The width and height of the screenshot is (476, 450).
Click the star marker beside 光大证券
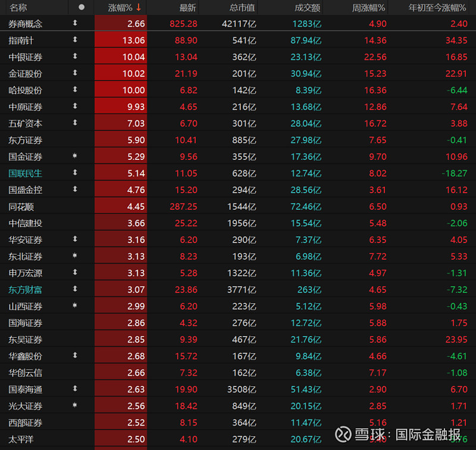75,405
